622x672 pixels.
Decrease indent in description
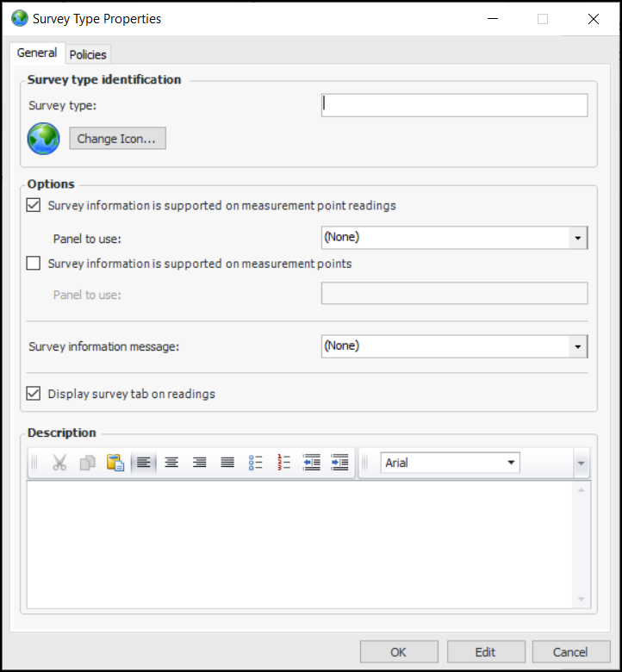tap(312, 463)
